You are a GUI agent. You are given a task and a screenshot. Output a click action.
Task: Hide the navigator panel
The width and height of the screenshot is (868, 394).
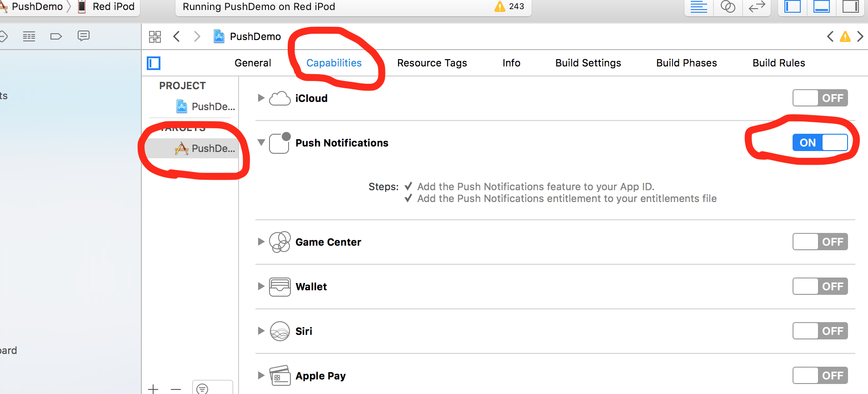coord(793,7)
